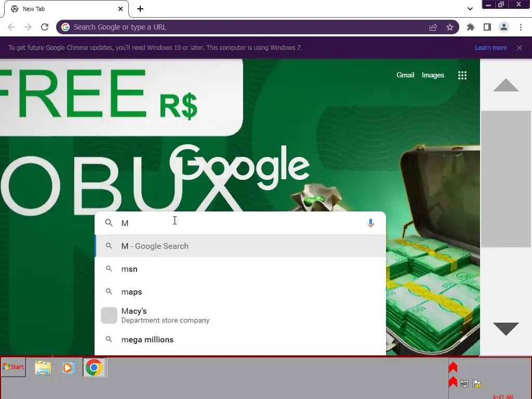Share this page via the share icon
Viewport: 532px width, 399px height.
pos(433,28)
